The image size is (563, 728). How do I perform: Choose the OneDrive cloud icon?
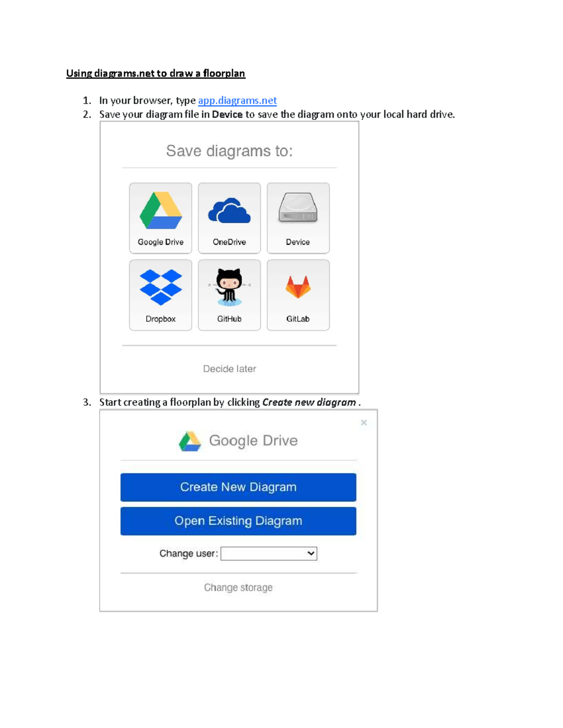229,211
